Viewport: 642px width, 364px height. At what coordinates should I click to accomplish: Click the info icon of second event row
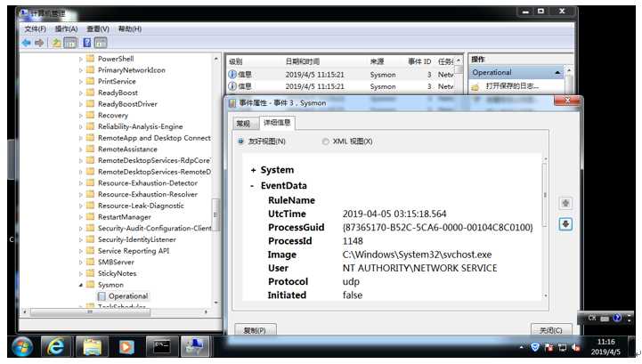232,86
